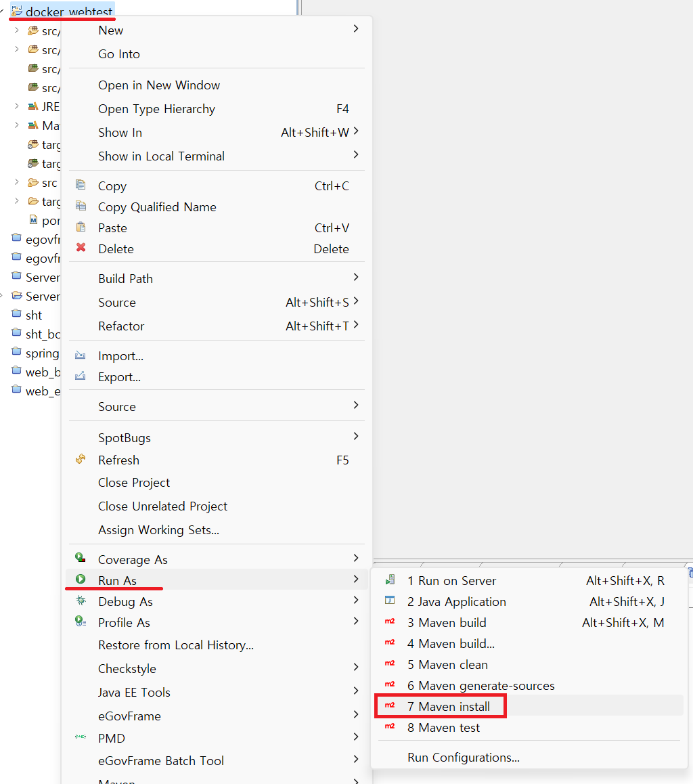693x784 pixels.
Task: Click the Copy icon in context menu
Action: pyautogui.click(x=81, y=186)
